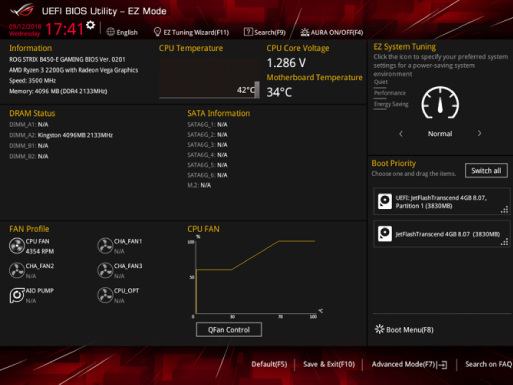Click the SATA6G_6 N/A entry
Image resolution: width=513 pixels, height=385 pixels.
207,175
